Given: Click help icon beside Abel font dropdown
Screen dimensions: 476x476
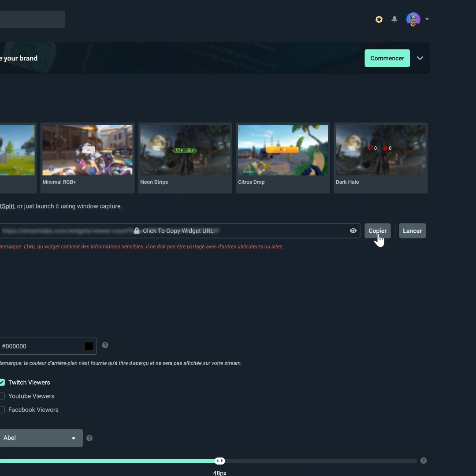Looking at the screenshot, I should coord(89,438).
